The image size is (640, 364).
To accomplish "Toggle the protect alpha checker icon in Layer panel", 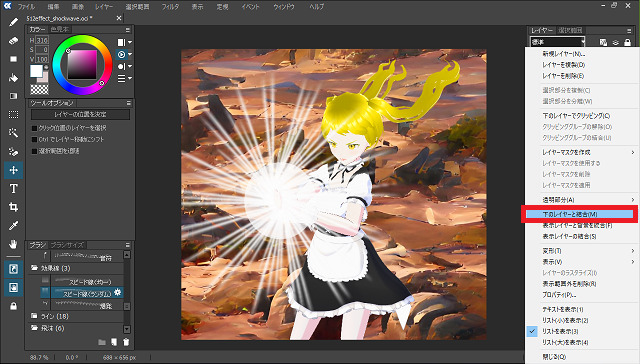I will (x=603, y=42).
